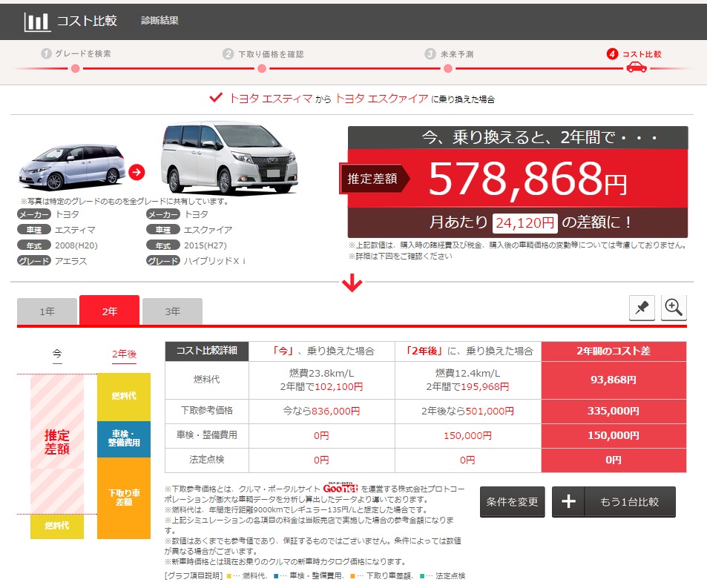Click step 1 progress dot
Viewport: 707px width, 588px height.
point(75,68)
